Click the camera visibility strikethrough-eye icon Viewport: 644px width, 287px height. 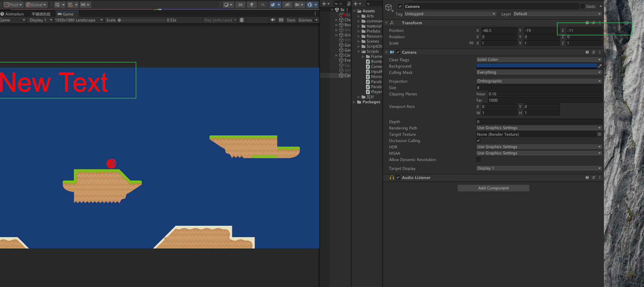(287, 5)
